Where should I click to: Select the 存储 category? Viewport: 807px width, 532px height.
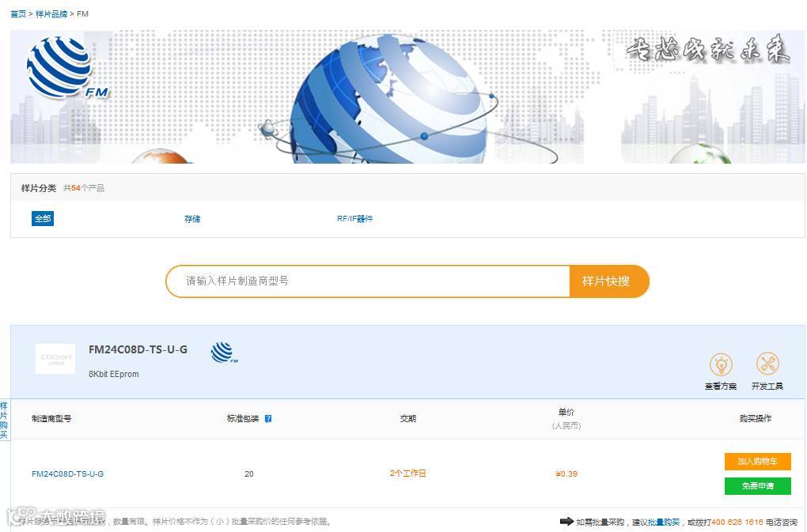pyautogui.click(x=192, y=219)
